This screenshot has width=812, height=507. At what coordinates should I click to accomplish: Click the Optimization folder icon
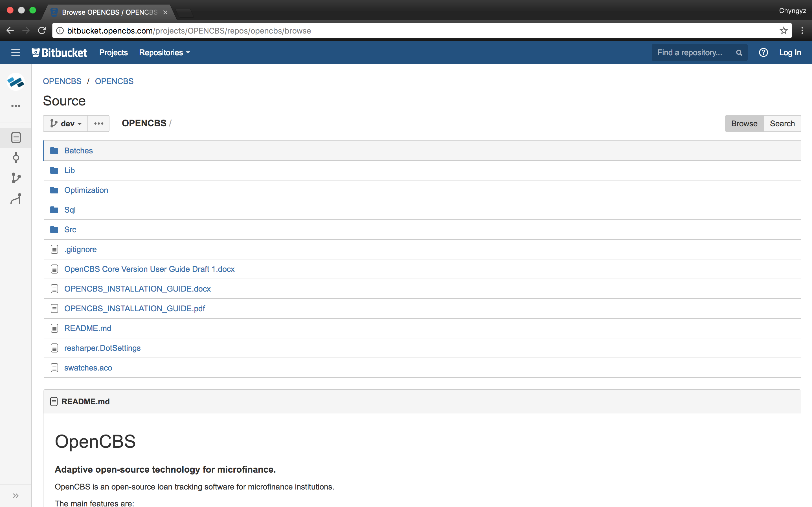tap(54, 190)
